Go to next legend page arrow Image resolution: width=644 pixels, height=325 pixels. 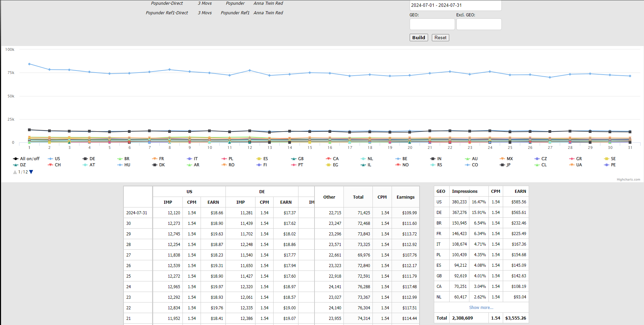pyautogui.click(x=31, y=172)
